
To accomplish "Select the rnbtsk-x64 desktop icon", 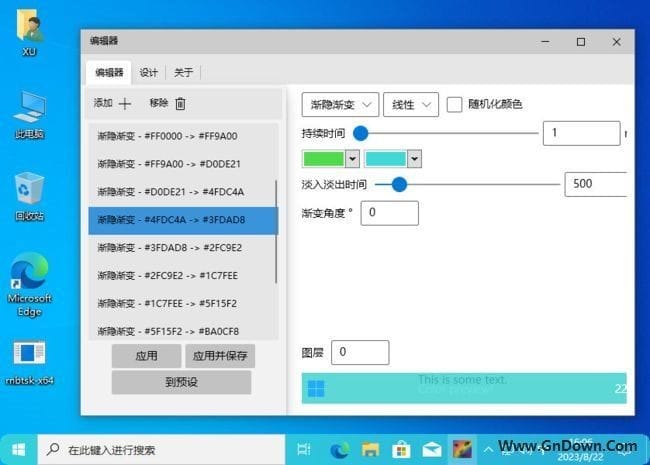I will (29, 363).
